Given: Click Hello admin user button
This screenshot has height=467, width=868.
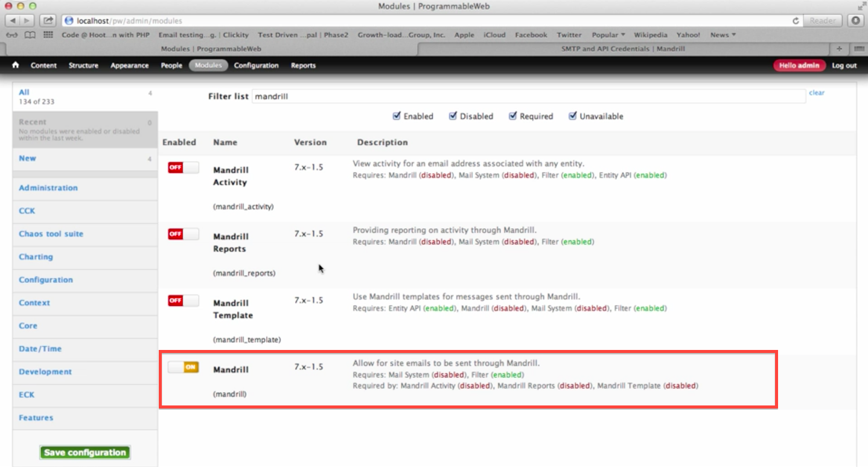Looking at the screenshot, I should 800,65.
